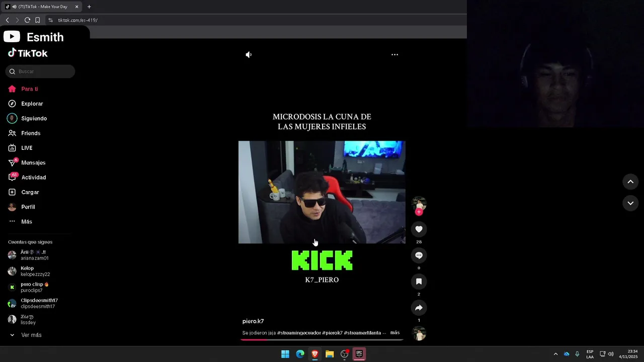Mute the TikTok video sound
The width and height of the screenshot is (644, 362).
[249, 54]
